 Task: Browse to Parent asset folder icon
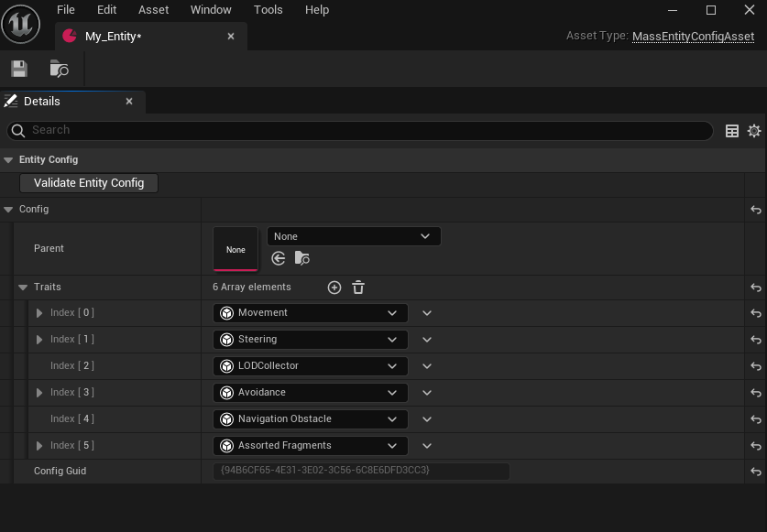tap(301, 257)
